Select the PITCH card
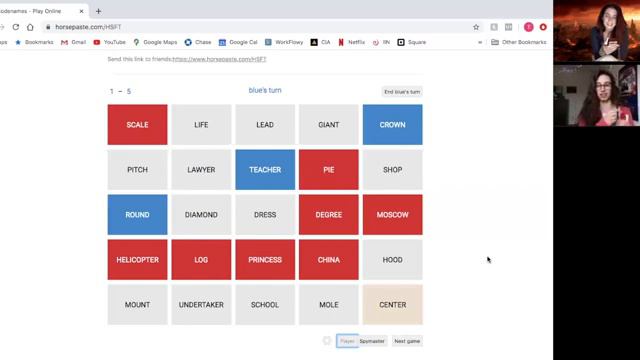The width and height of the screenshot is (640, 360). coord(138,169)
